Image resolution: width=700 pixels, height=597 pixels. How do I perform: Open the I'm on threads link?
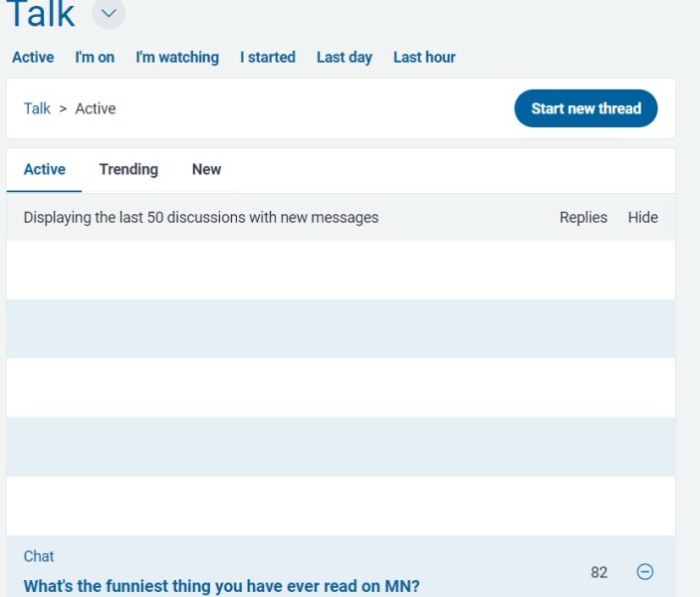click(x=95, y=58)
